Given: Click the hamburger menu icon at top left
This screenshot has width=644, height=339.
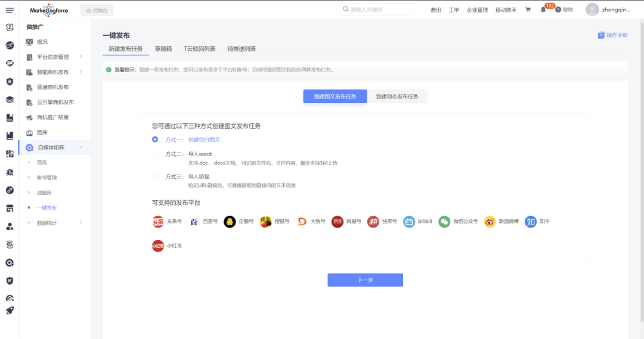Looking at the screenshot, I should coord(10,10).
